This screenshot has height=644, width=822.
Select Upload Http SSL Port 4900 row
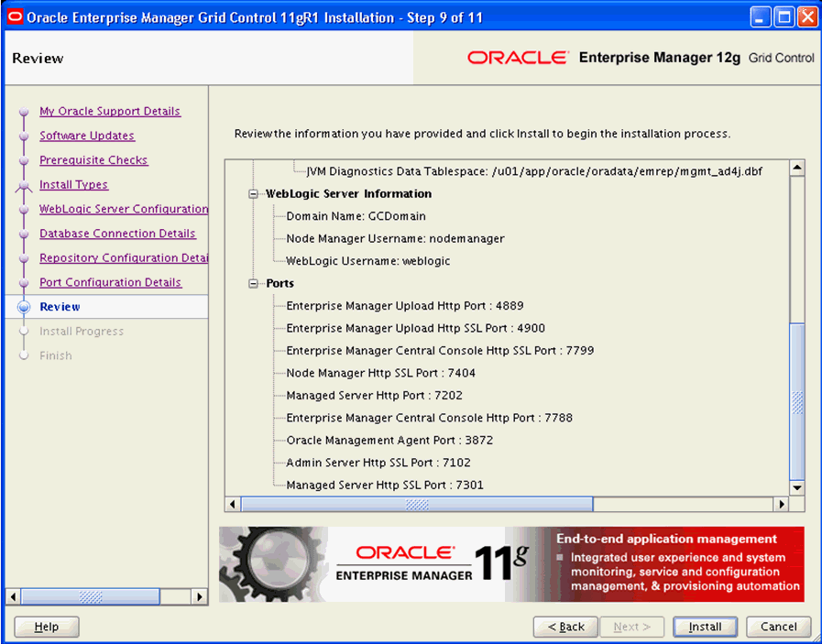click(x=416, y=329)
